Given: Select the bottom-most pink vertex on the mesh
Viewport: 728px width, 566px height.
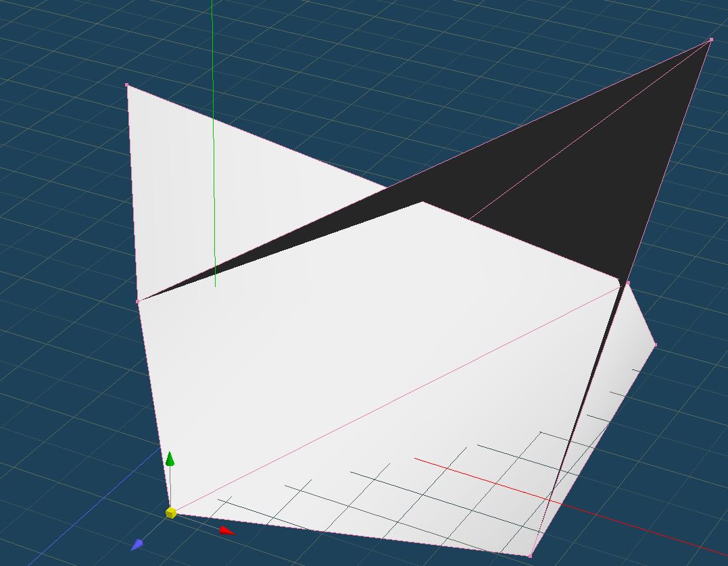Looking at the screenshot, I should click(x=530, y=555).
